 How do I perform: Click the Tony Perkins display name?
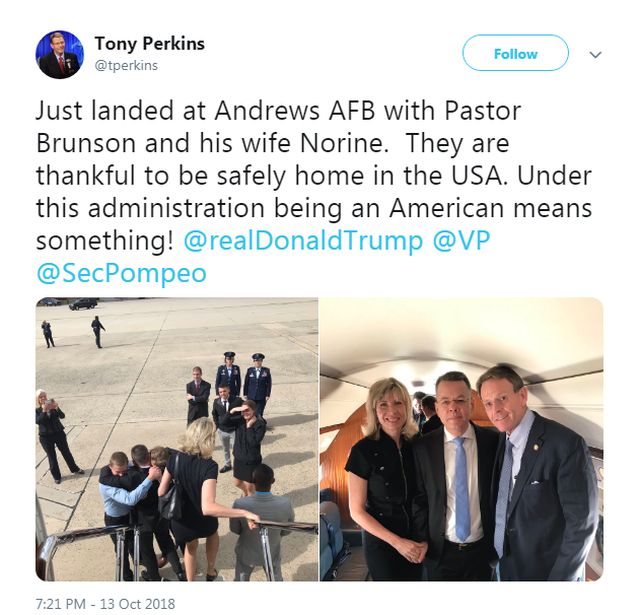149,44
